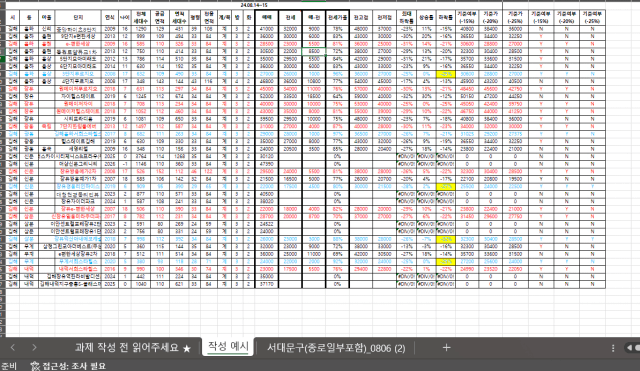640x371 pixels.
Task: Select the cell with value 46800
Action: click(267, 81)
